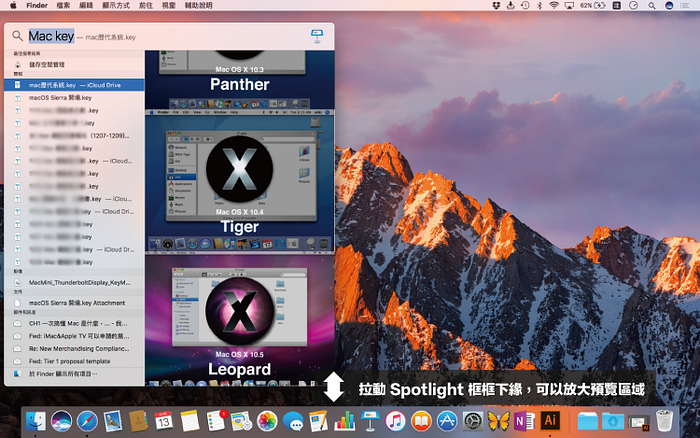
Task: Select macOS Sierra 簡報.key result
Action: [74, 97]
